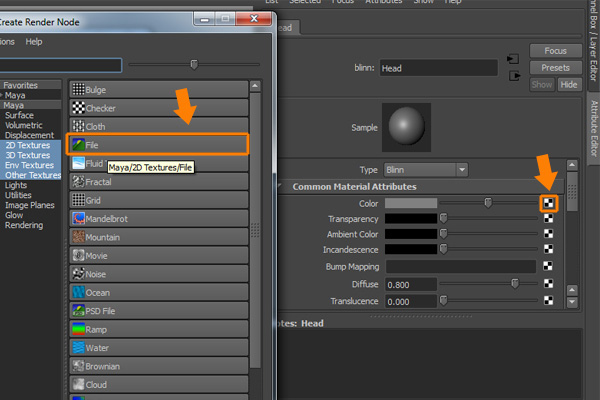The image size is (600, 400).
Task: Select the Mandelbrot texture node
Action: click(x=159, y=219)
